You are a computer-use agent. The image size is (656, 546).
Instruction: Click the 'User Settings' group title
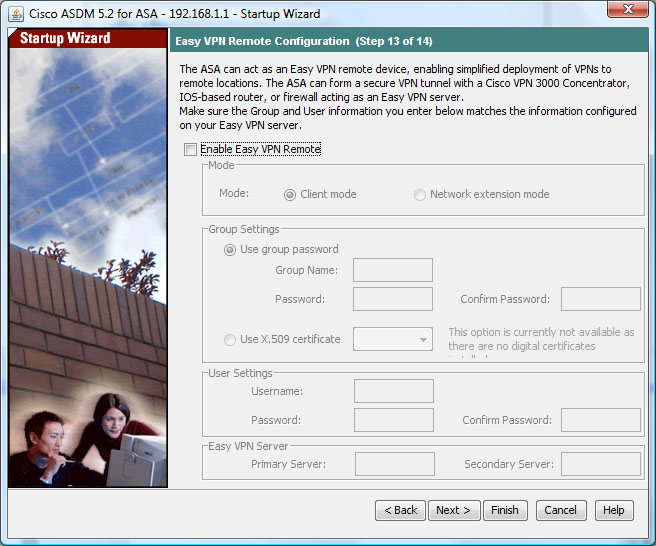coord(240,373)
